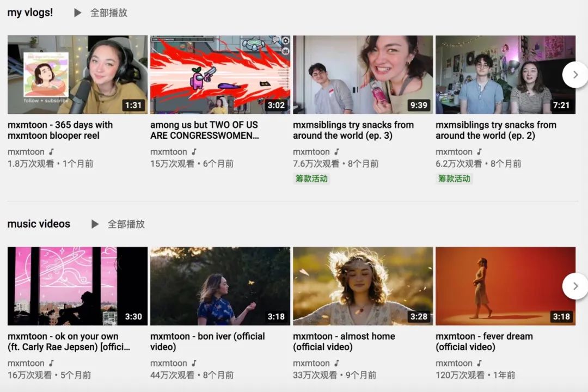
Task: Click the music note badge under fever dream video
Action: coord(479,363)
